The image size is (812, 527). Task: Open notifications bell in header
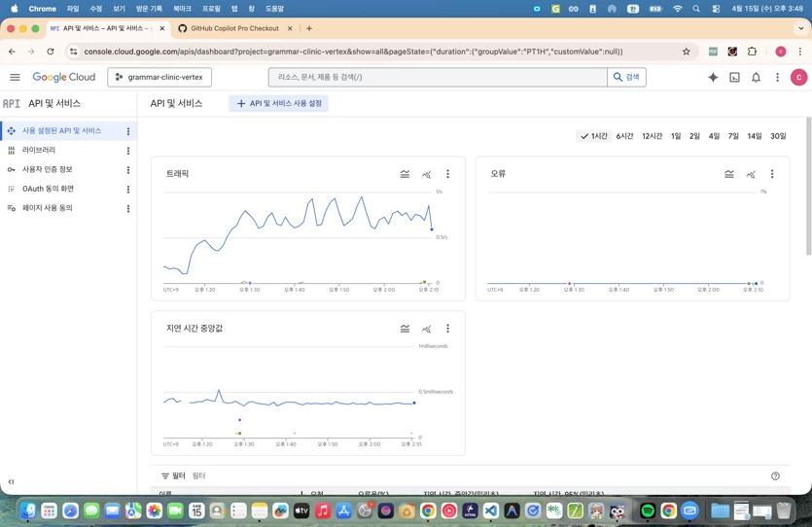[756, 77]
